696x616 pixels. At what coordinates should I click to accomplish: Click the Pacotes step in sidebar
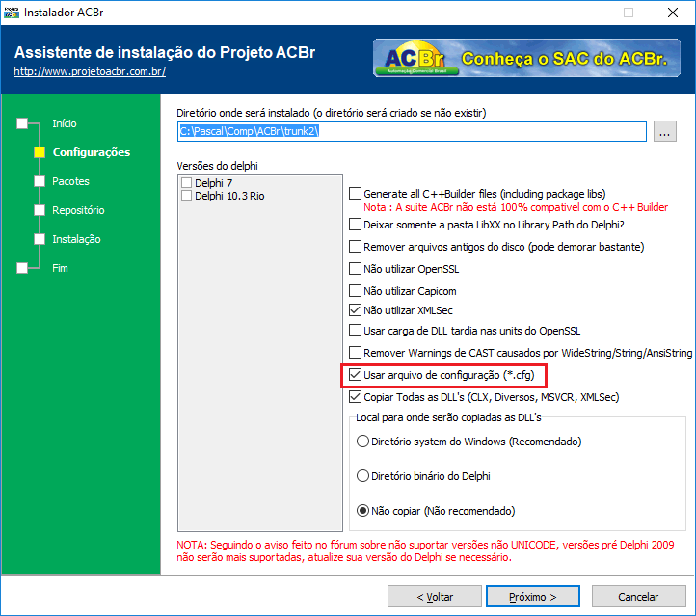[70, 181]
